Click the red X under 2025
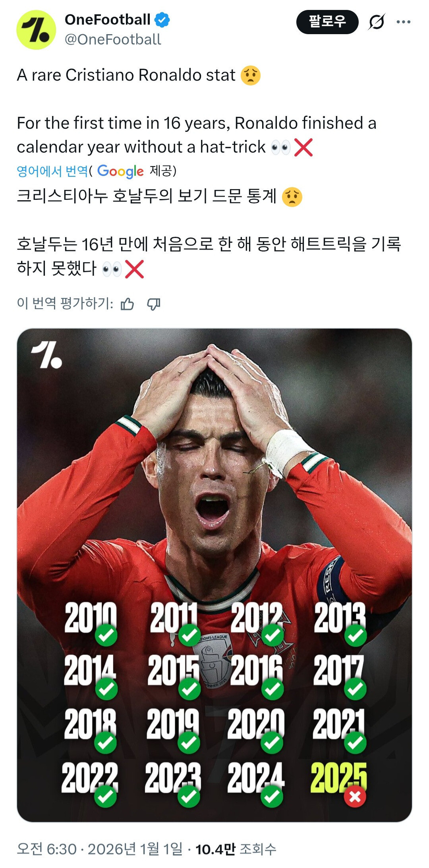 [x=355, y=796]
